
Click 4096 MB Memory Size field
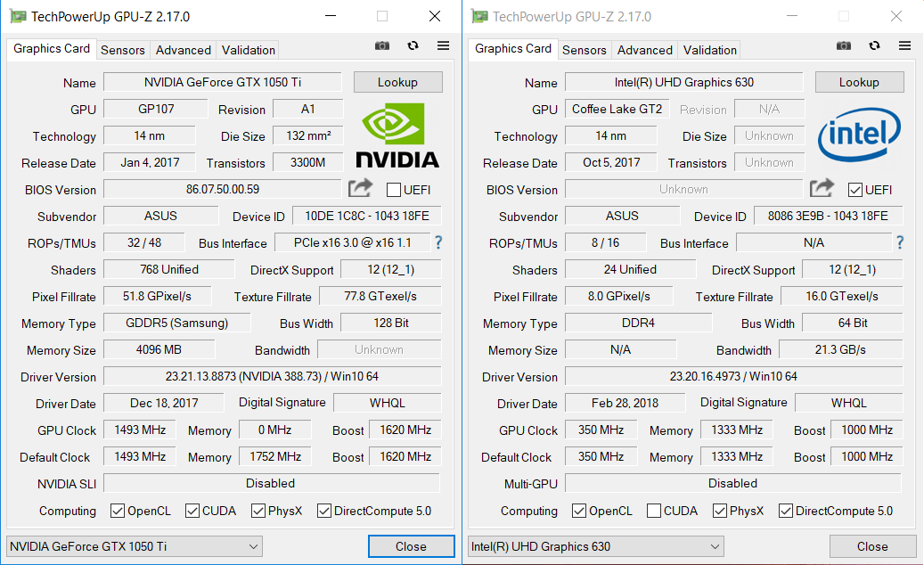pyautogui.click(x=159, y=349)
